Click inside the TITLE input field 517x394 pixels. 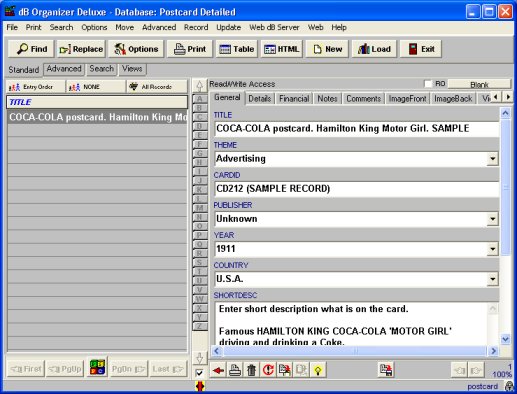[357, 129]
